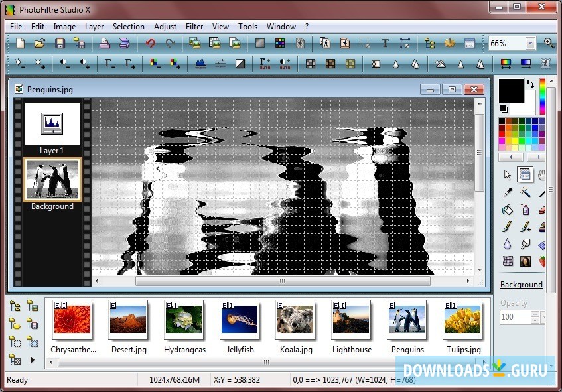Open the Filter menu
The height and width of the screenshot is (392, 562).
point(194,27)
